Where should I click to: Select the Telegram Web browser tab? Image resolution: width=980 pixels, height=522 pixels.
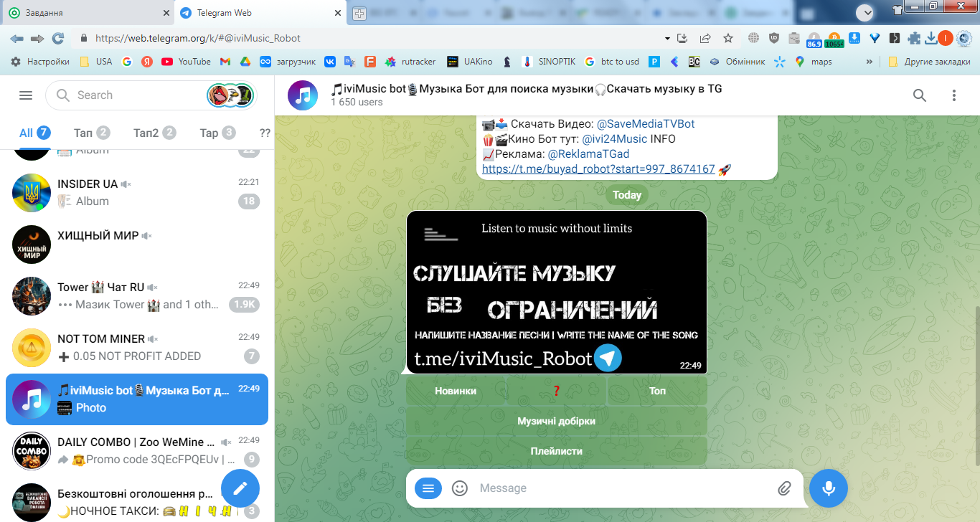(x=260, y=13)
